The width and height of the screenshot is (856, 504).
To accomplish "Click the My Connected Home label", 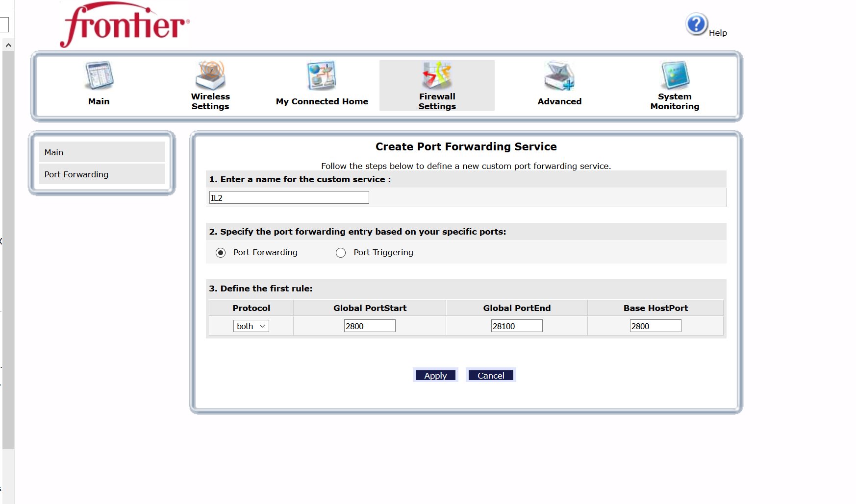I will 322,101.
